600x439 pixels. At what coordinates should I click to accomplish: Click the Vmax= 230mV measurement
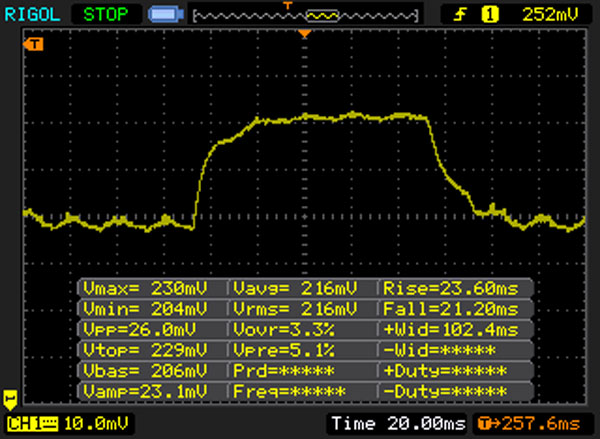click(145, 288)
